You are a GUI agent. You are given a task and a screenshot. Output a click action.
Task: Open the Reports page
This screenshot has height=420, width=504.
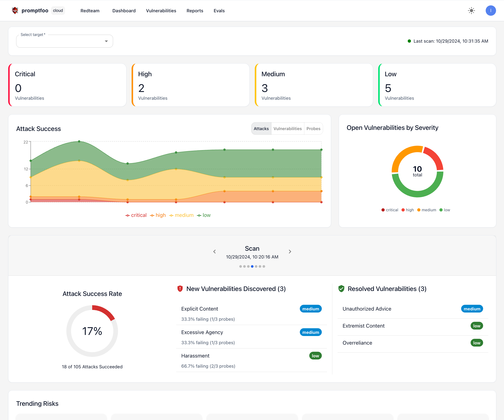195,11
